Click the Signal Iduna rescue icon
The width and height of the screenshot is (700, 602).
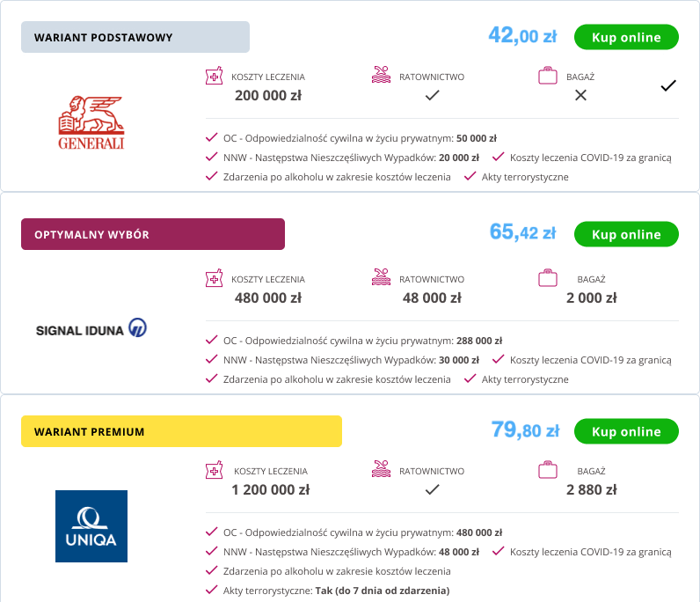(x=381, y=278)
